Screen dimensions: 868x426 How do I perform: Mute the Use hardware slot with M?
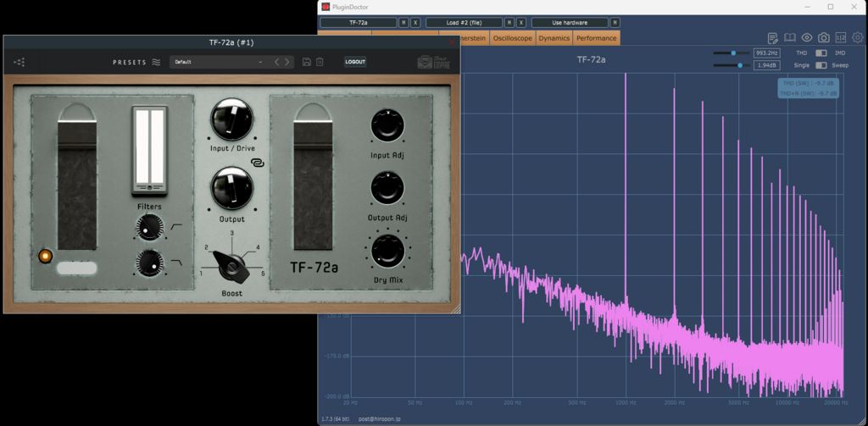(615, 23)
